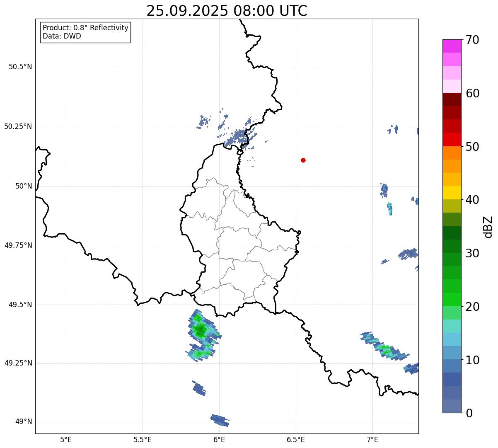The height and width of the screenshot is (448, 498).
Task: Click the colorbar tick label 30
Action: click(x=472, y=253)
